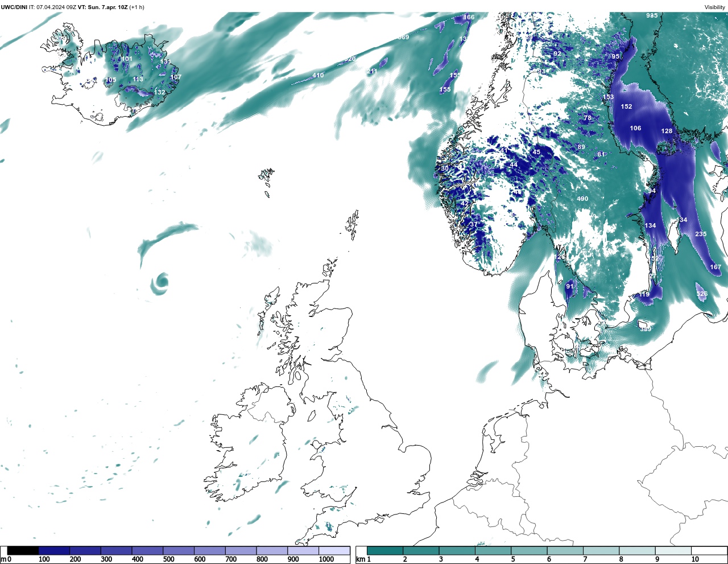Screen dimensions: 728x564
Task: Click the legend swatch between 100 and 200 m
Action: tap(54, 550)
